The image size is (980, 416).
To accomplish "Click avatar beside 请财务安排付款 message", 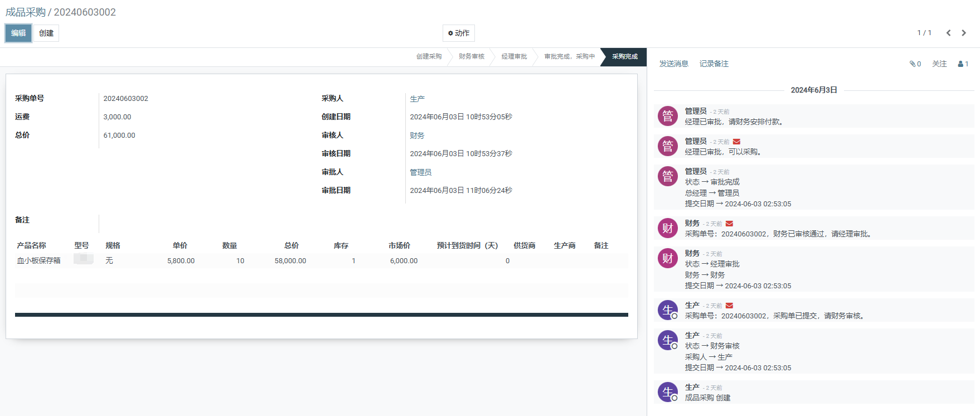I will coord(667,116).
